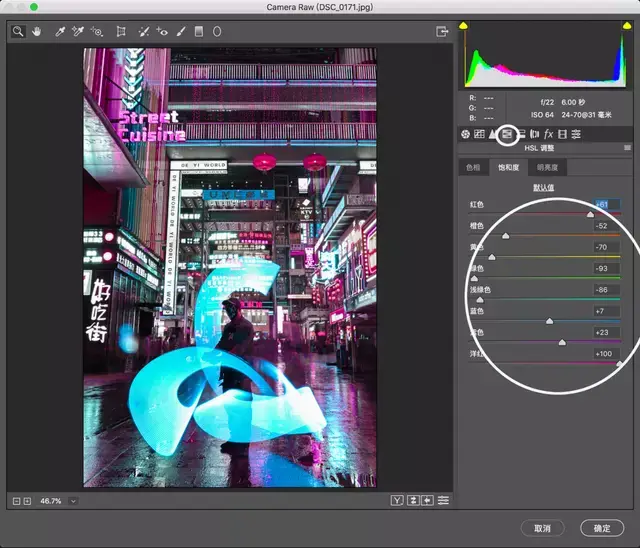The height and width of the screenshot is (548, 640).
Task: Toggle highlight clipping warning on histogram
Action: click(x=627, y=26)
